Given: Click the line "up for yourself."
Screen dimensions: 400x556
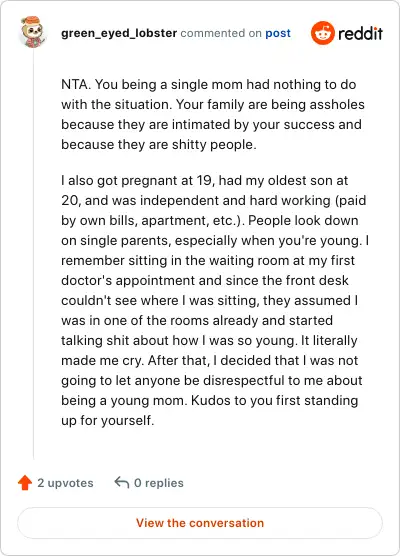Looking at the screenshot, I should tap(107, 421).
